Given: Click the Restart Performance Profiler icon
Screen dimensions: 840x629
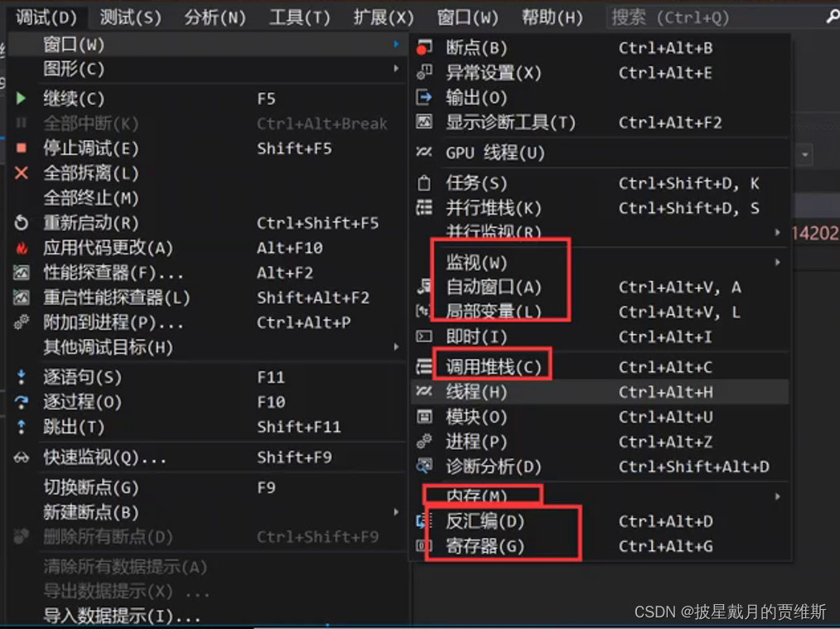Looking at the screenshot, I should [x=22, y=298].
